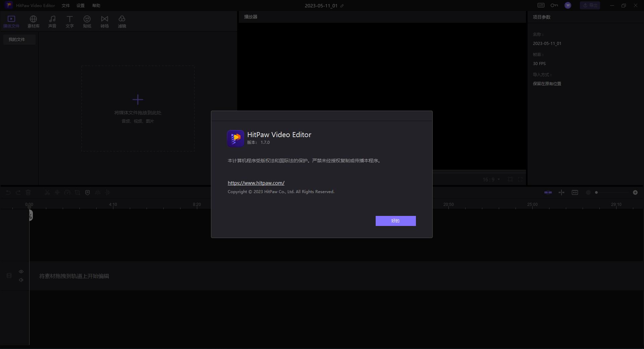The image size is (644, 349).
Task: Click the HitPaw logo in about dialog
Action: pyautogui.click(x=235, y=138)
